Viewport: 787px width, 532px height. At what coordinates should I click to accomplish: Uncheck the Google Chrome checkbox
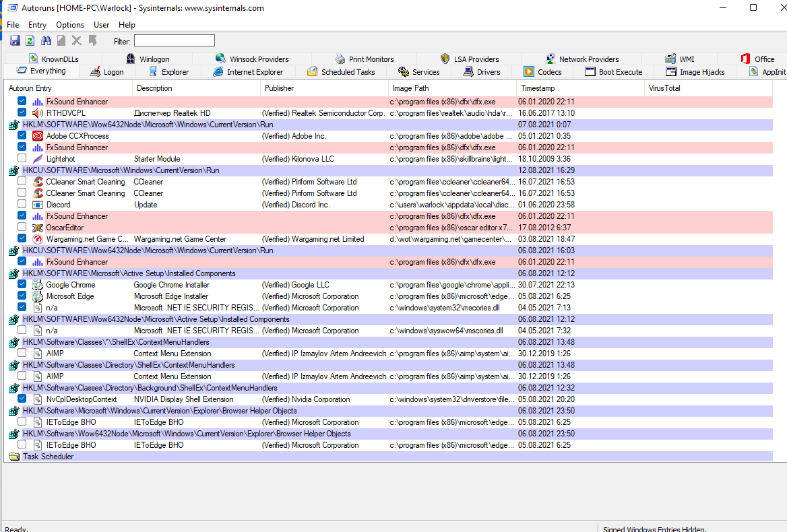tap(22, 284)
